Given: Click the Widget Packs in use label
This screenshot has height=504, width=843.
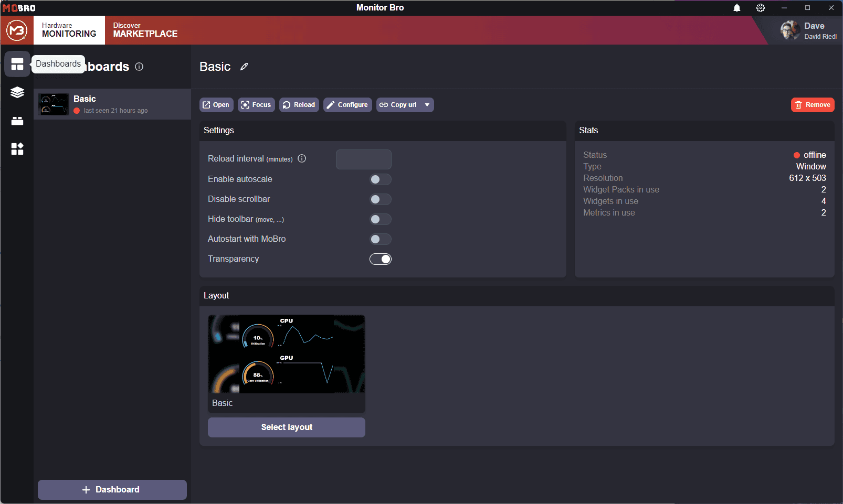Looking at the screenshot, I should [621, 189].
